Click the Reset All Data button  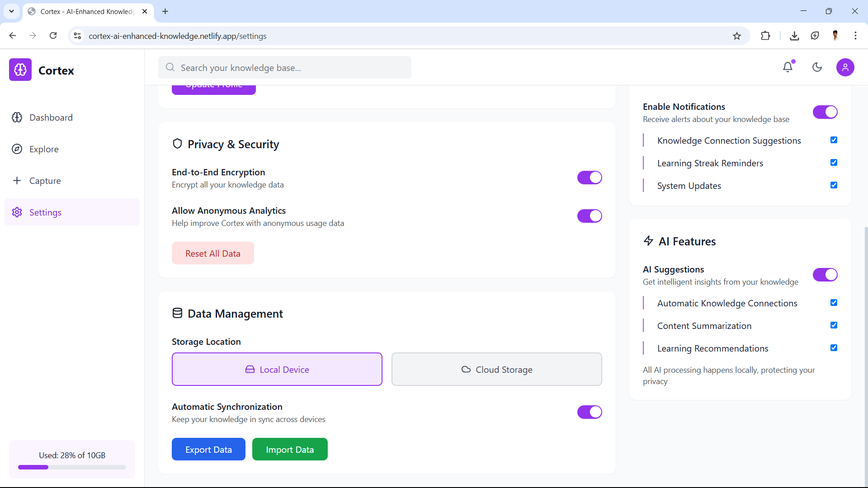(x=213, y=253)
